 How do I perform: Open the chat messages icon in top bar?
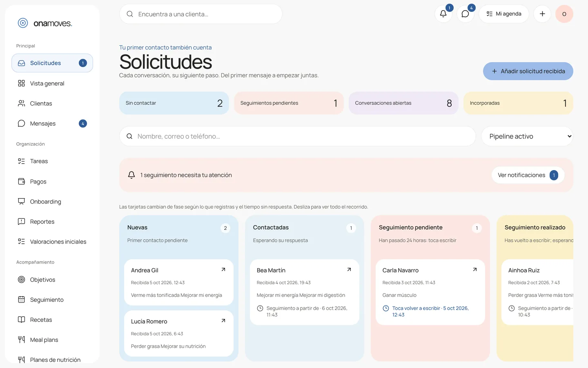coord(465,14)
